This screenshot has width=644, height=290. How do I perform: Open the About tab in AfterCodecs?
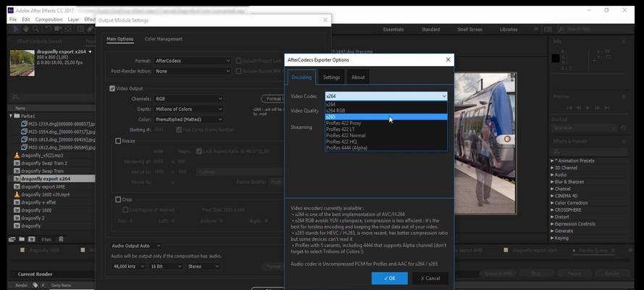(358, 78)
